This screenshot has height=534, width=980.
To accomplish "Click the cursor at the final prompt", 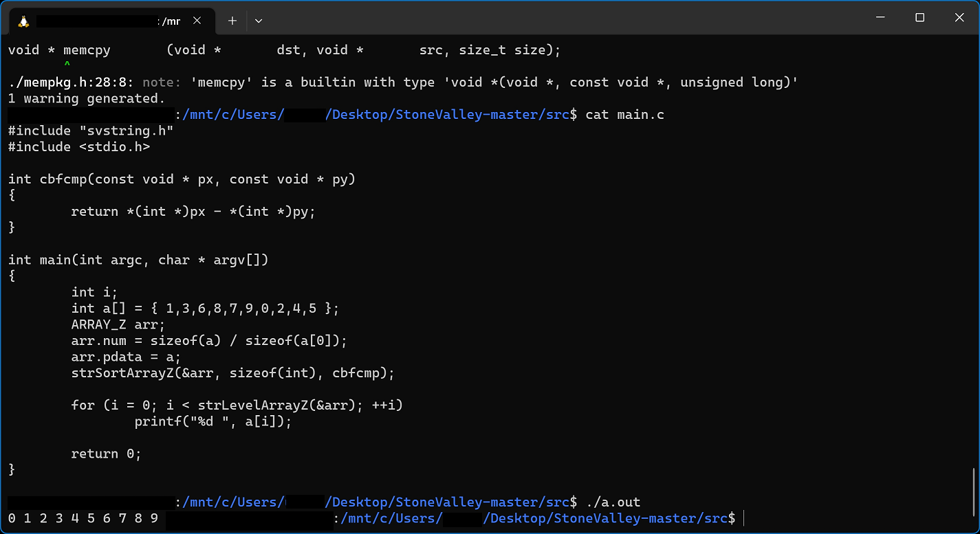I will (744, 518).
